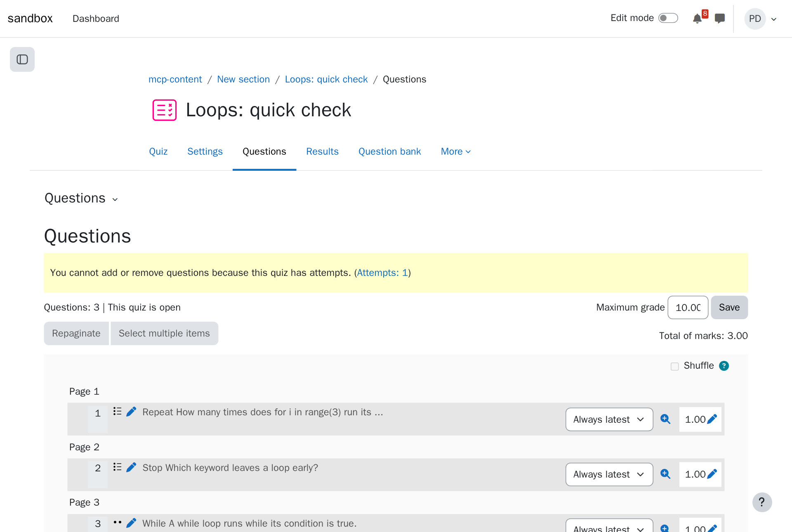
Task: Open the PD user menu
Action: pyautogui.click(x=761, y=19)
